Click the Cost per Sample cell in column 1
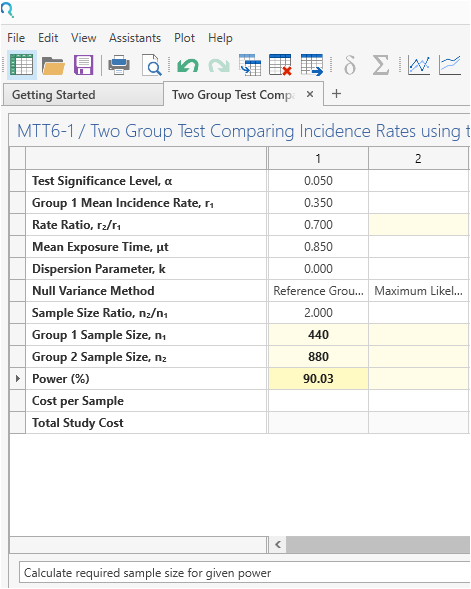The image size is (471, 589). click(318, 401)
